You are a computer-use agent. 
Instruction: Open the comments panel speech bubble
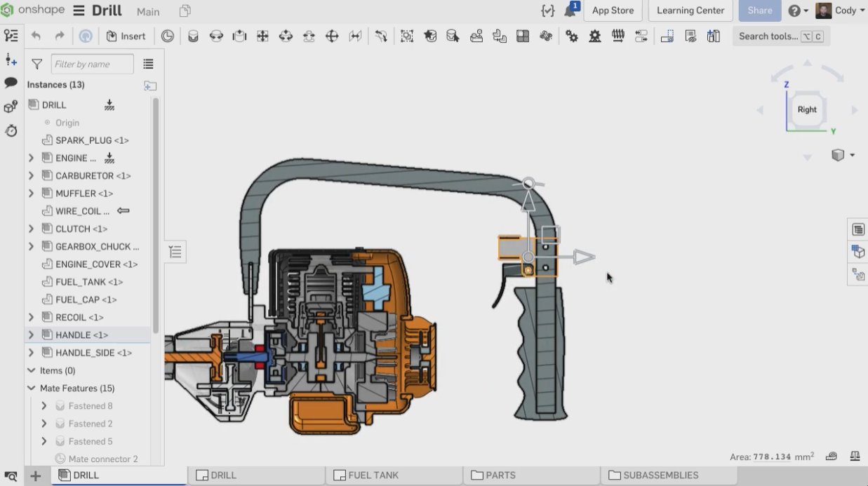tap(11, 83)
